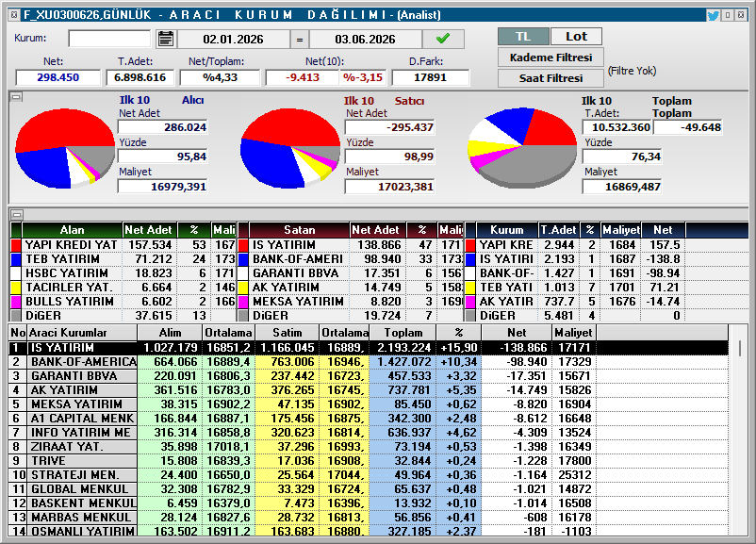
Task: Sort the list by Net column
Action: pos(517,333)
